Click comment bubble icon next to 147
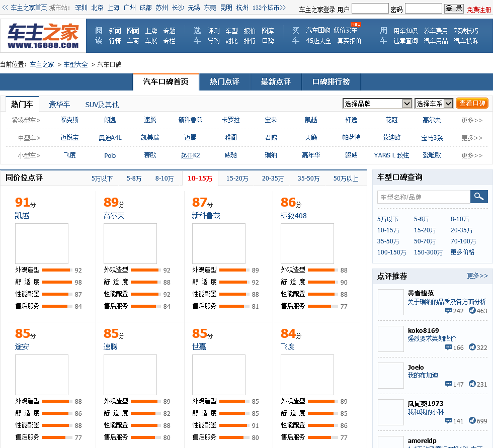This screenshot has width=493, height=448. pyautogui.click(x=449, y=384)
